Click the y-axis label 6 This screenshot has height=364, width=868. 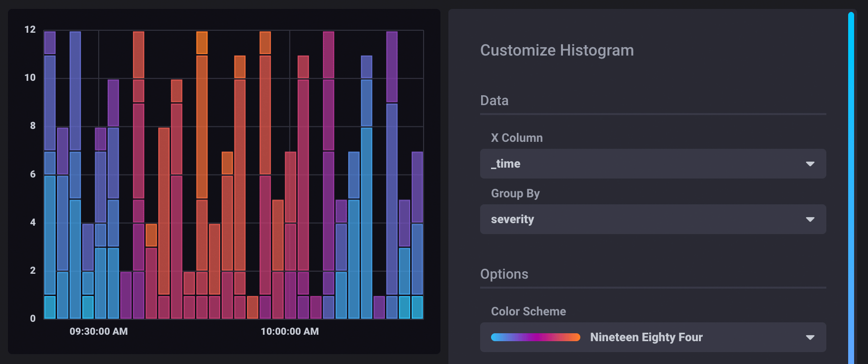click(x=33, y=174)
